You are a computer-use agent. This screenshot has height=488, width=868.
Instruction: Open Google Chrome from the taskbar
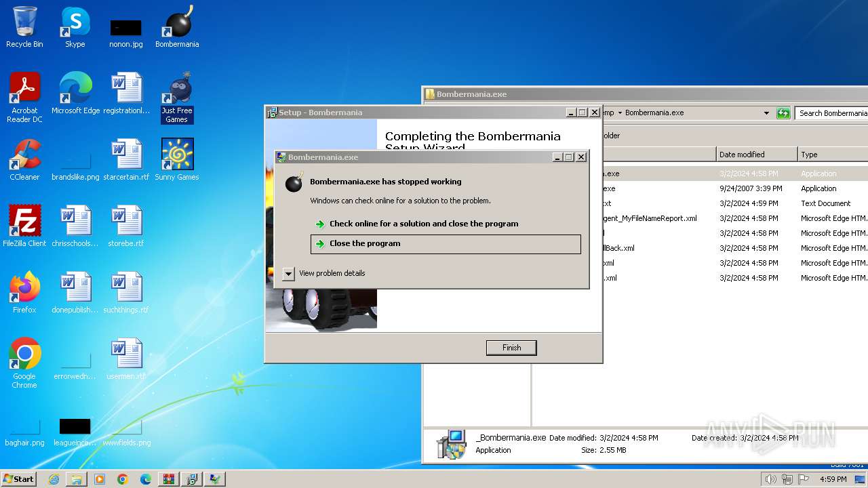point(123,479)
